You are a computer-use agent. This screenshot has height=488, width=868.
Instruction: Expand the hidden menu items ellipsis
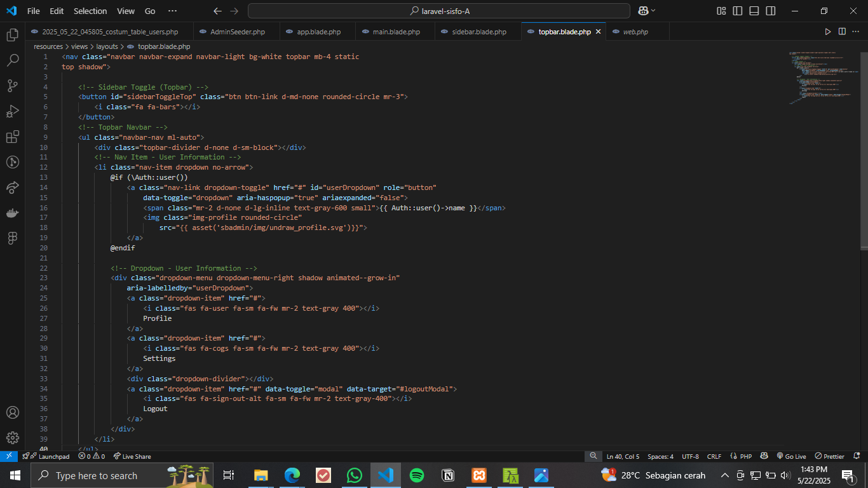pyautogui.click(x=172, y=11)
